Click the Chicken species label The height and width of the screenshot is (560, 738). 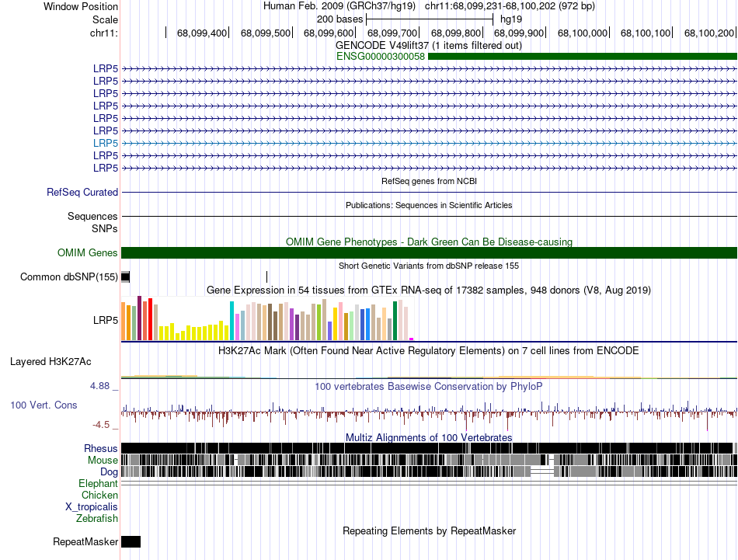(99, 495)
